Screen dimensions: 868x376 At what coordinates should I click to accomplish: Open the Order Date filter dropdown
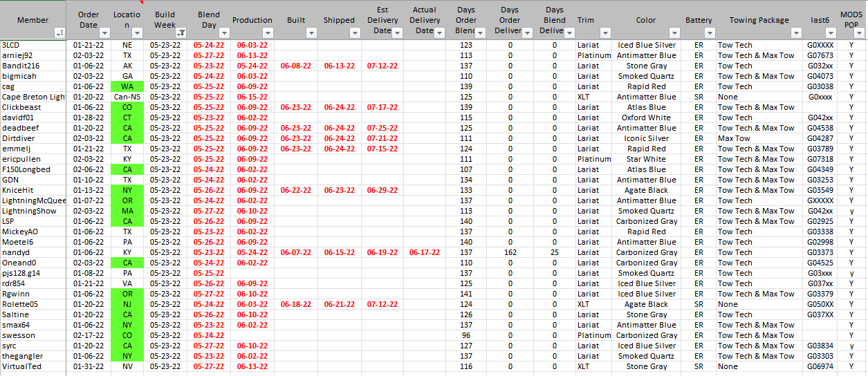104,32
